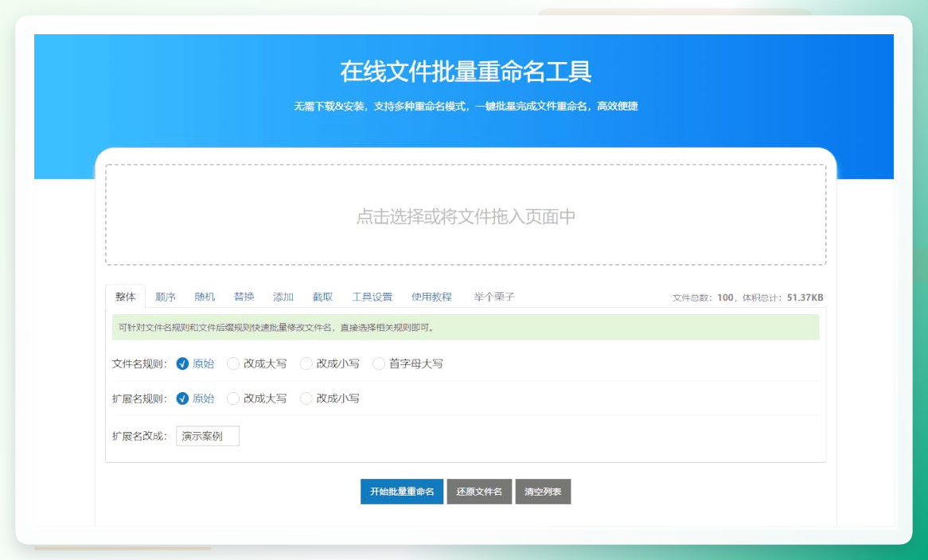928x560 pixels.
Task: Open the 工具设置 tab
Action: pyautogui.click(x=372, y=297)
